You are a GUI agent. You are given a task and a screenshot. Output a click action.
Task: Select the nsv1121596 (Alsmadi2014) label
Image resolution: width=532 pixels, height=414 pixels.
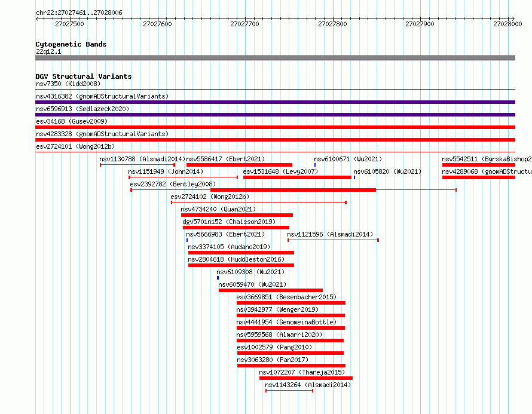pyautogui.click(x=330, y=234)
